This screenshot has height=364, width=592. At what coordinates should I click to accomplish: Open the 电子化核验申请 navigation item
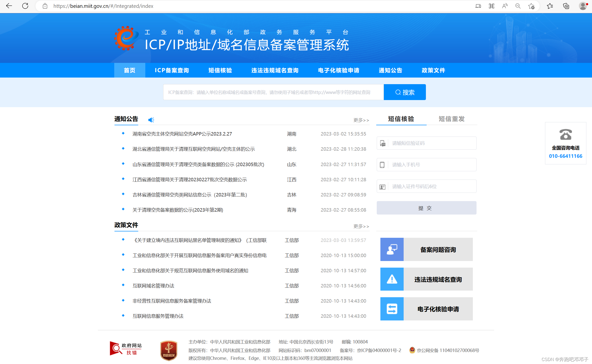click(x=339, y=70)
